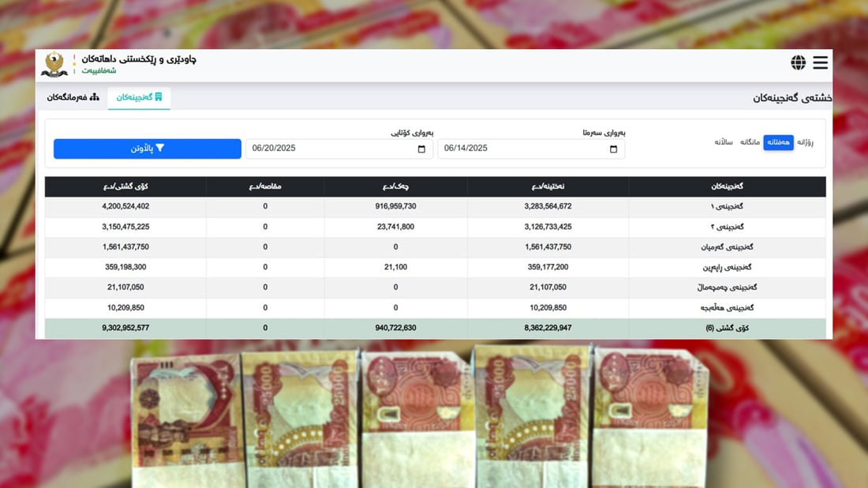Open calendar picker for start date 06/14/2025
Viewport: 868px width, 488px height.
point(614,148)
